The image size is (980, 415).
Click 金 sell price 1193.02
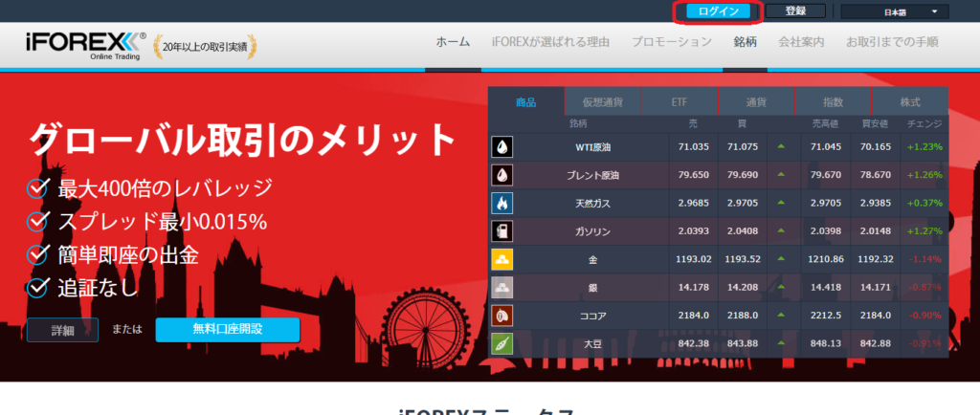693,259
